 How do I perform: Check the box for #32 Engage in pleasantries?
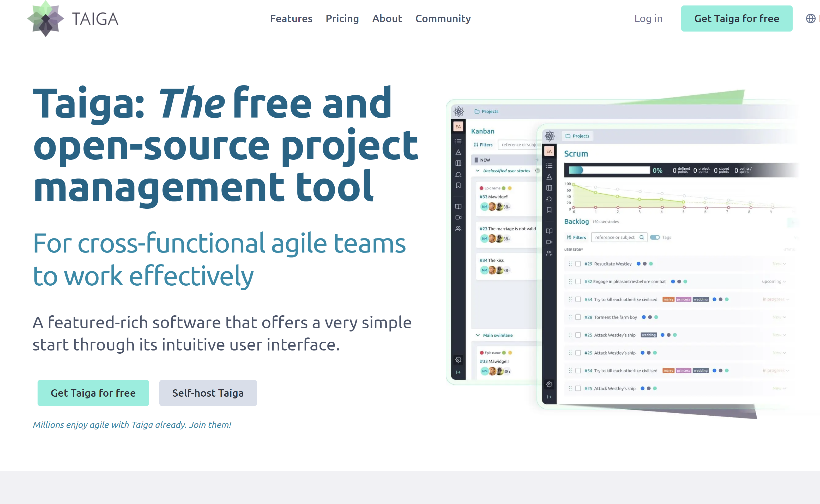pos(578,282)
